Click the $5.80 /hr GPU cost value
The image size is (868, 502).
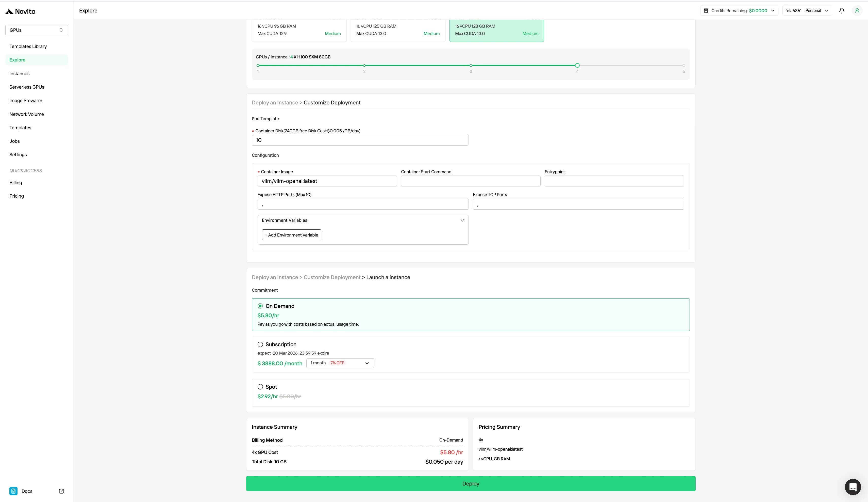pos(451,452)
